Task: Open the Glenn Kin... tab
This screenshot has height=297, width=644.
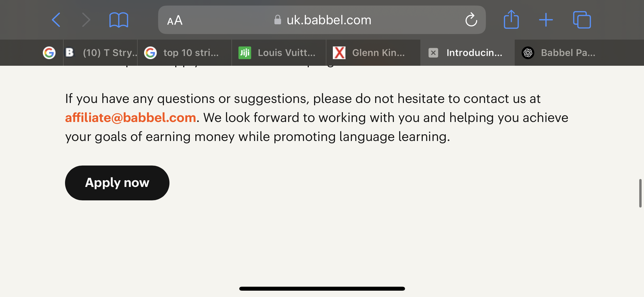Action: (373, 53)
